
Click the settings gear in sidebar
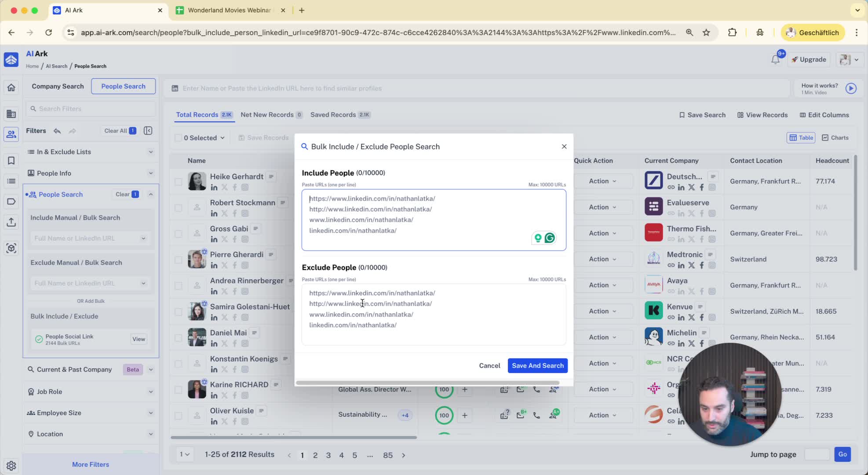[11, 465]
